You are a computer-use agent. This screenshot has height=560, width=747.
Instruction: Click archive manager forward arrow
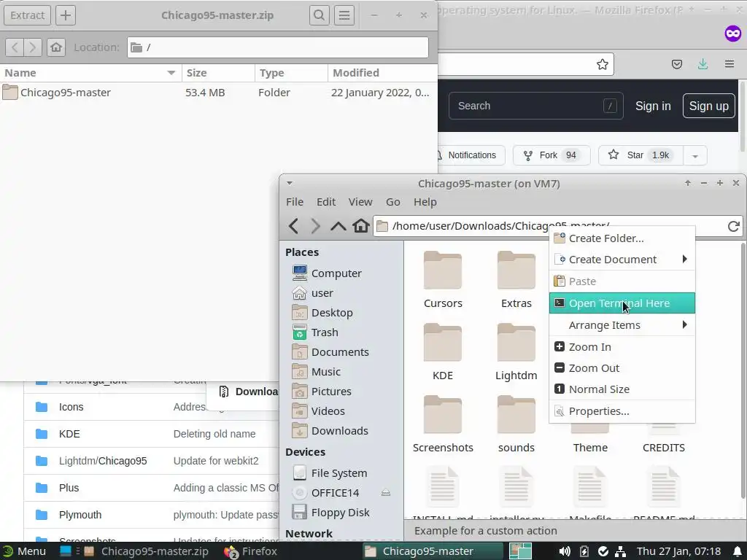pos(32,47)
